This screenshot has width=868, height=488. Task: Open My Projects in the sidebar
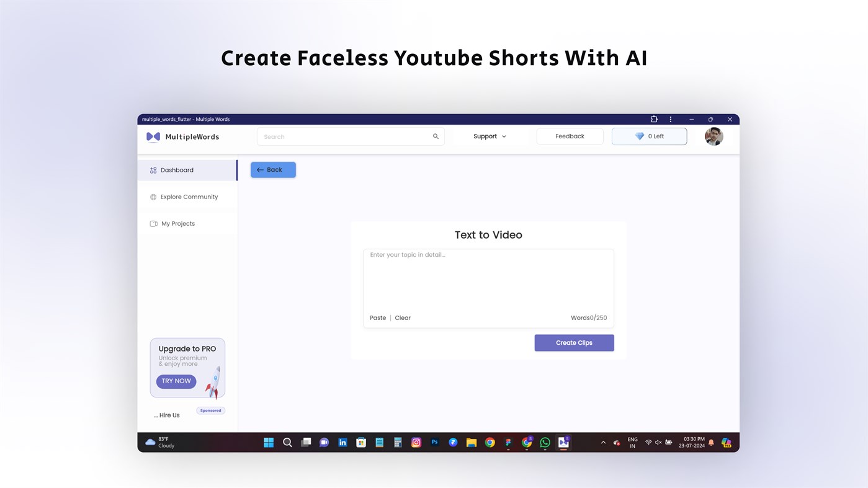click(177, 223)
